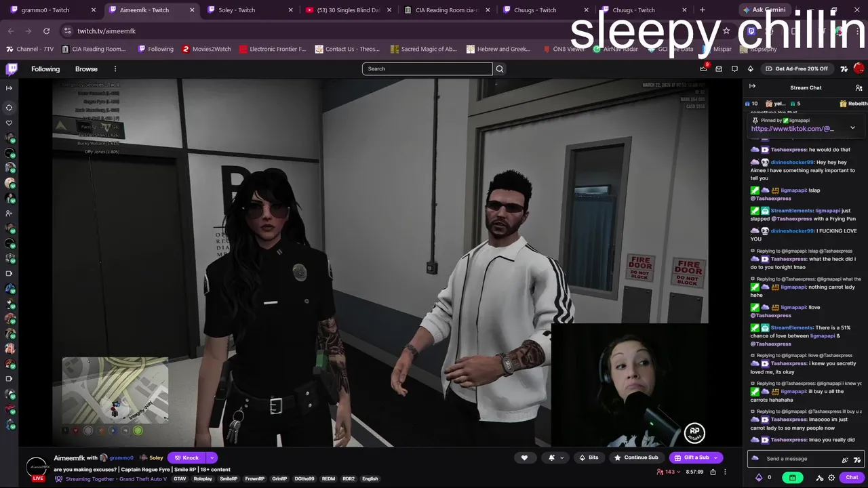Expand the Gift a Sub dropdown arrow
The image size is (868, 488).
coord(716,457)
